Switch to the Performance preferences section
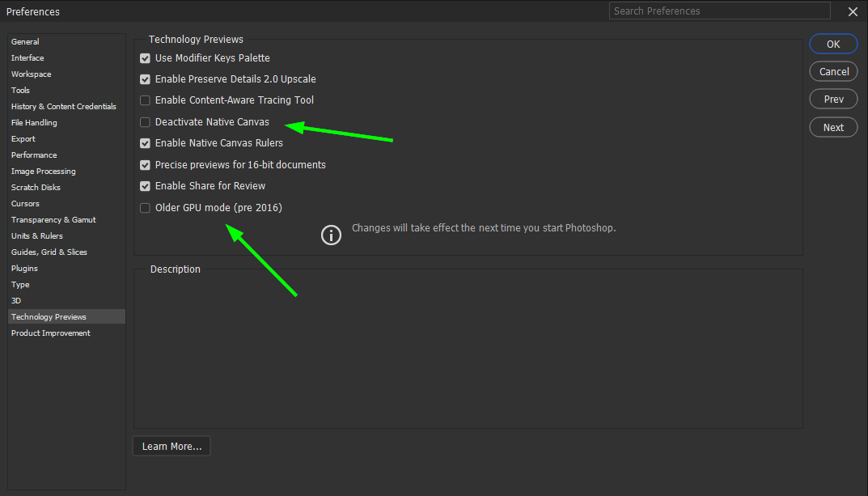This screenshot has height=496, width=868. pos(34,155)
